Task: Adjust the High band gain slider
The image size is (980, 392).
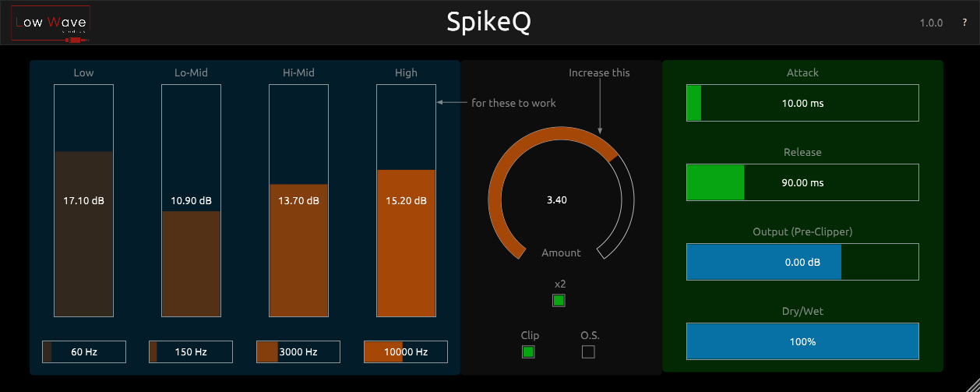Action: [x=406, y=200]
